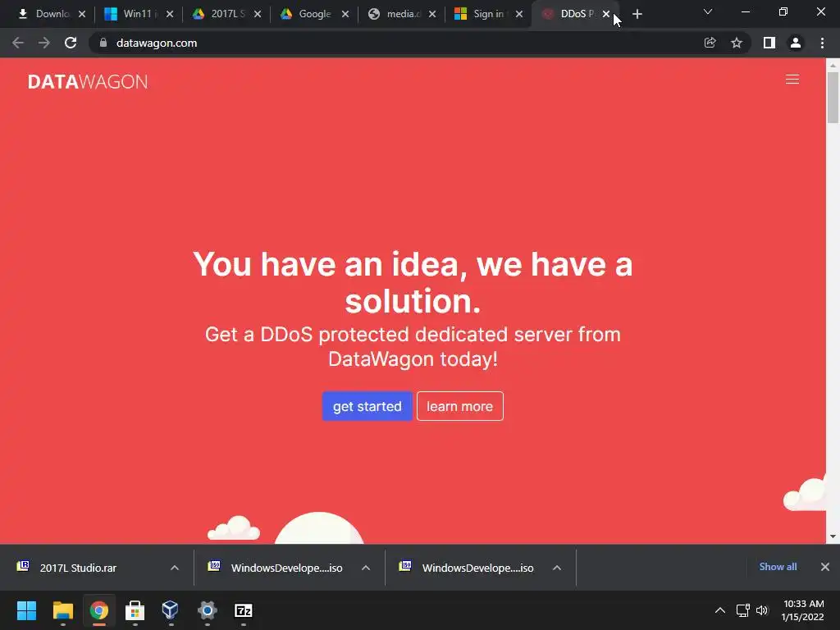Expand options for second WindowsDevelope iso
The image size is (840, 630).
pyautogui.click(x=557, y=568)
